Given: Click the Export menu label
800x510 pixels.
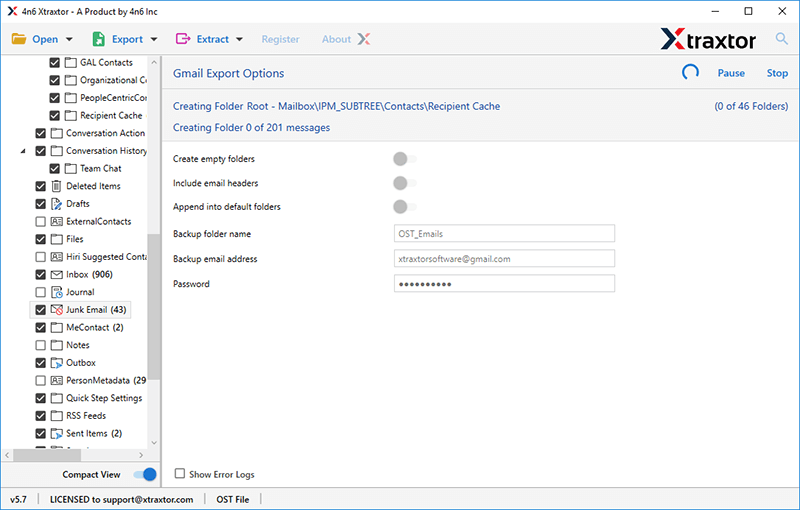Looking at the screenshot, I should point(128,39).
